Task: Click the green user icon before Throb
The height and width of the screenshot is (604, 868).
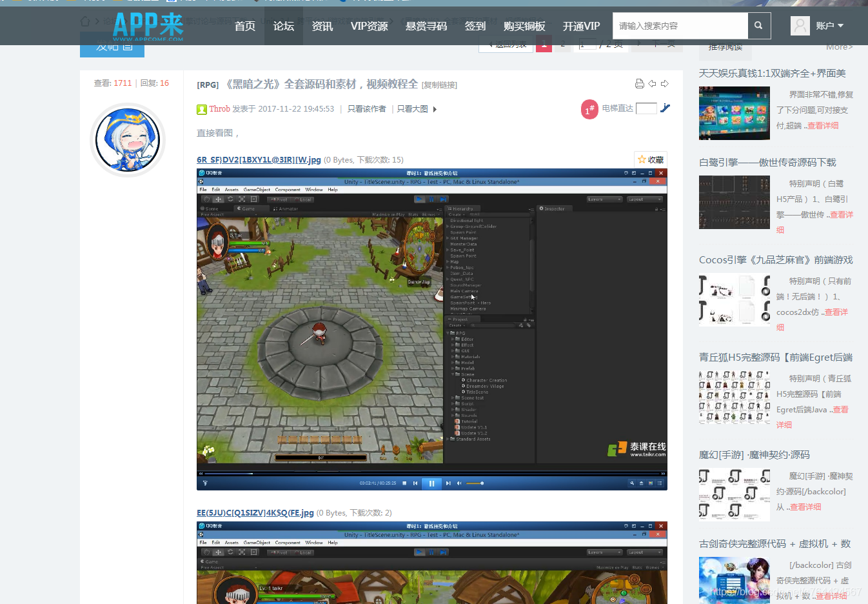Action: (x=202, y=110)
